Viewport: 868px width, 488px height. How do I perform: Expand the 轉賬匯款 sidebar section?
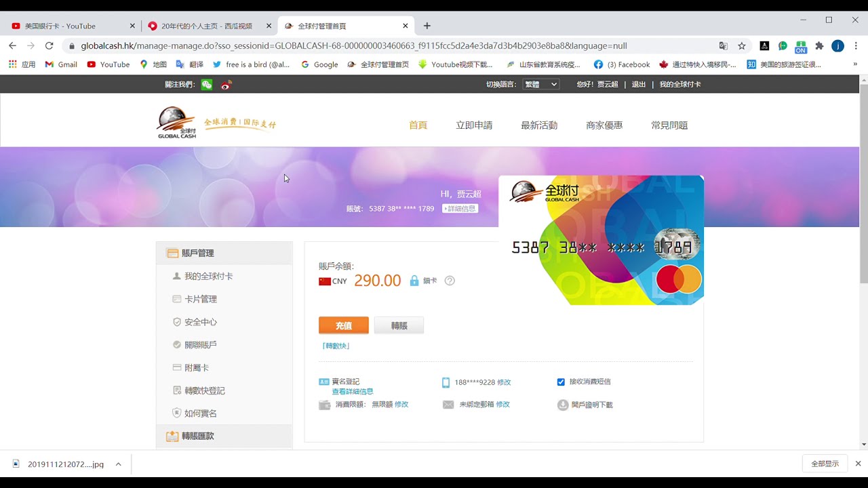(224, 436)
